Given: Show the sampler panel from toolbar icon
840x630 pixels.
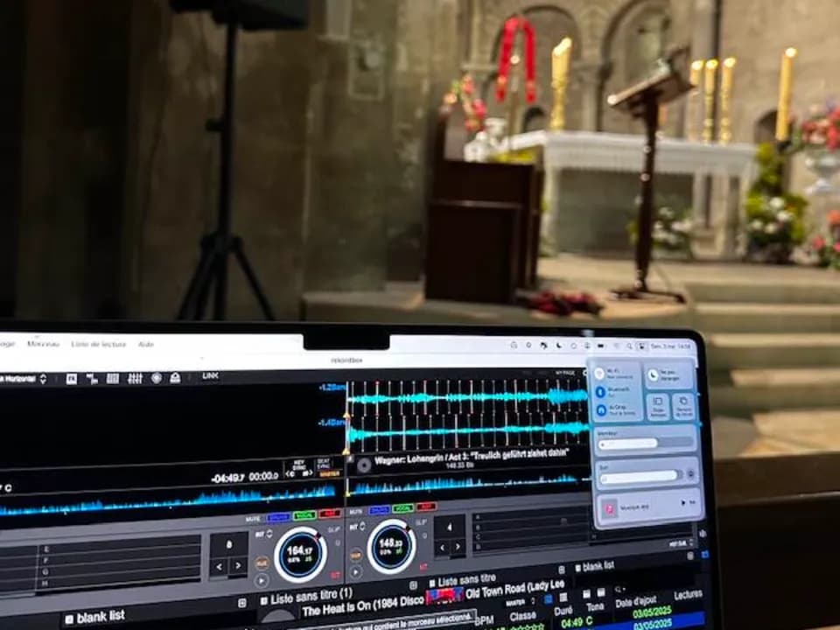Looking at the screenshot, I should 92,379.
